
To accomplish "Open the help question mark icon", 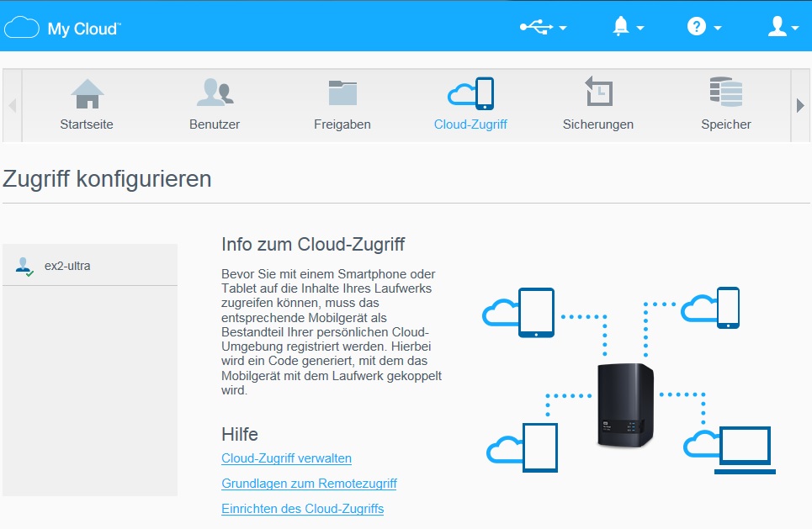I will pos(697,26).
